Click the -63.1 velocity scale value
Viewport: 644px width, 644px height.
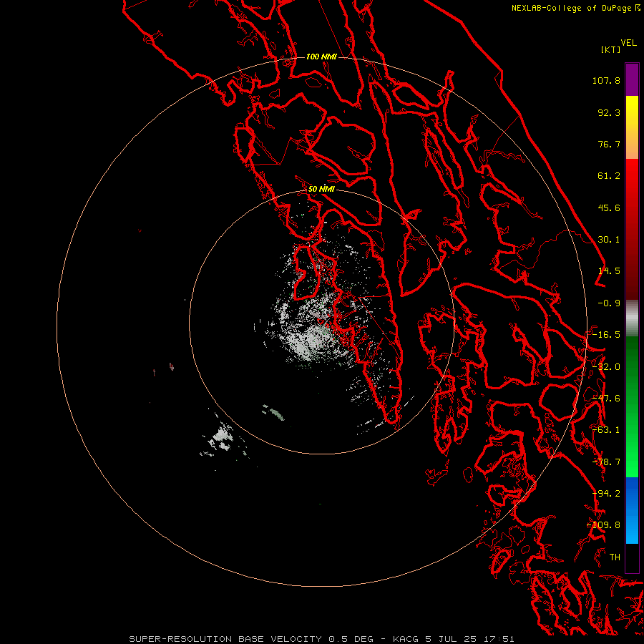click(606, 430)
